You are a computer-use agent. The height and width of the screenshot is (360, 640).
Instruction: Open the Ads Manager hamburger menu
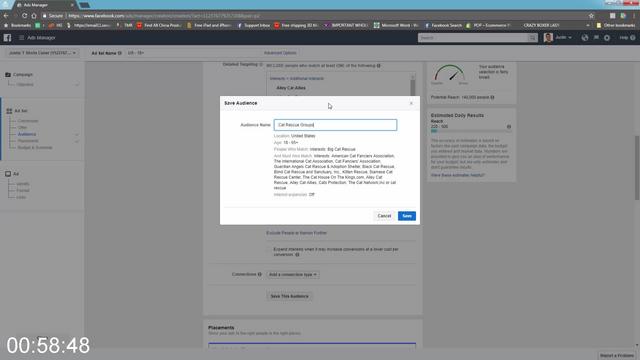(21, 38)
